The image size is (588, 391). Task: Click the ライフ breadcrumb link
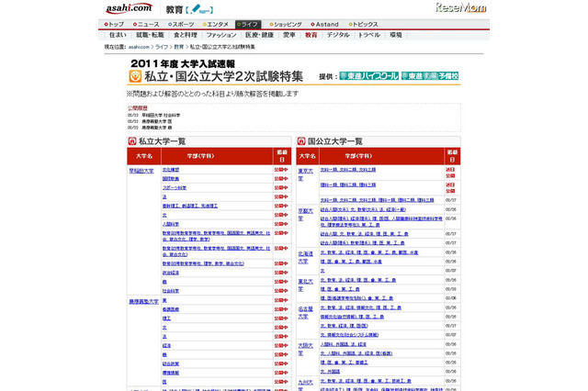(162, 47)
